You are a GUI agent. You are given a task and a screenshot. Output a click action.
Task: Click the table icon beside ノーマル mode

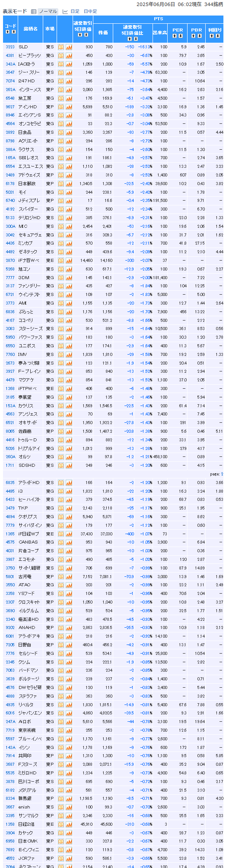point(34,11)
